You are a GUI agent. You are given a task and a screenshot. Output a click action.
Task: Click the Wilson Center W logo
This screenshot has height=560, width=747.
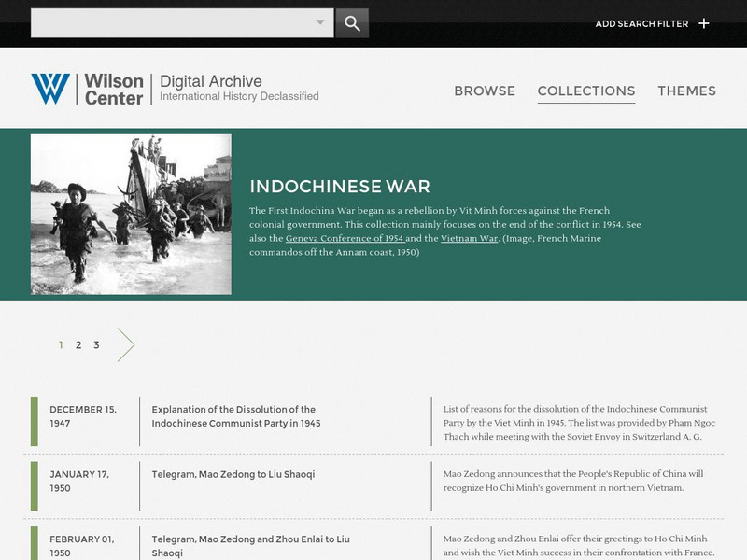click(x=50, y=89)
